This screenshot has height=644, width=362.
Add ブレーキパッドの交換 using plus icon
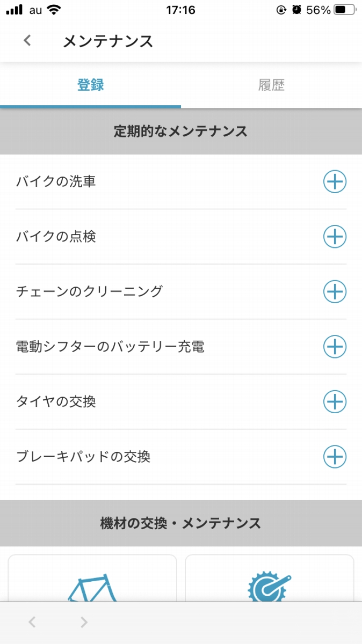[335, 457]
